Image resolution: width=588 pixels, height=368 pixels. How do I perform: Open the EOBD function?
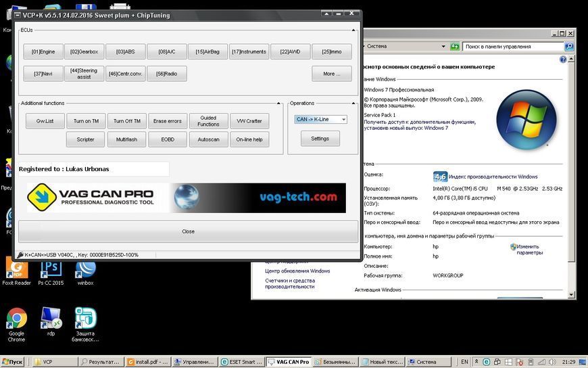[168, 139]
